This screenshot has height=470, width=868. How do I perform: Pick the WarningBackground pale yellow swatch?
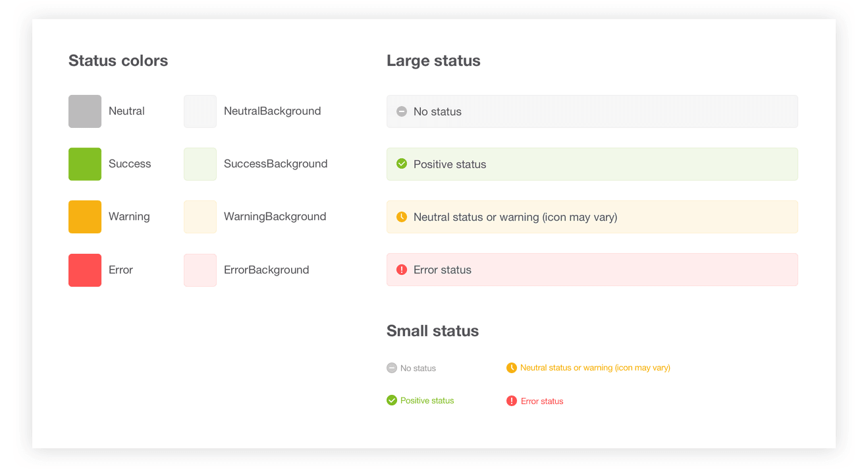pos(200,217)
